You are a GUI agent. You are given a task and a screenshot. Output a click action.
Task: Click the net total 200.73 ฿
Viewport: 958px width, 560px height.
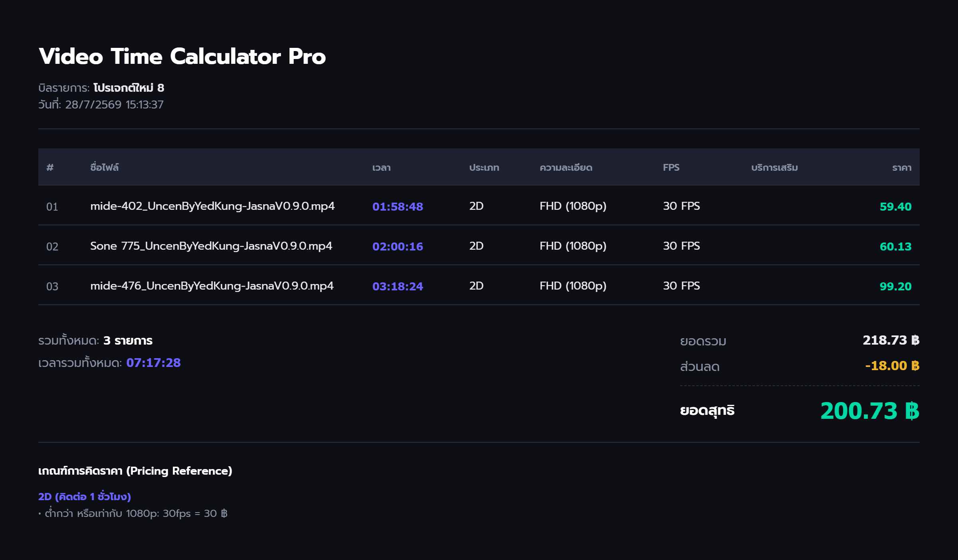[x=870, y=411]
